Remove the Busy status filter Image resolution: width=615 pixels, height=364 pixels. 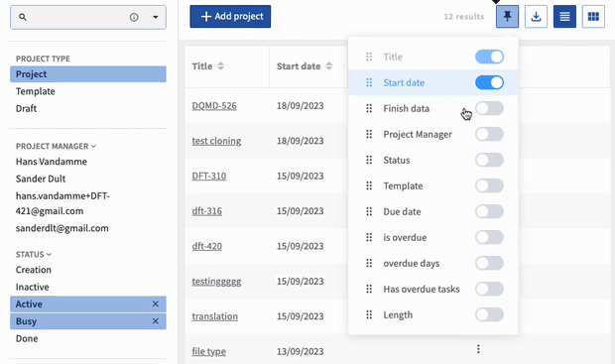(x=156, y=321)
